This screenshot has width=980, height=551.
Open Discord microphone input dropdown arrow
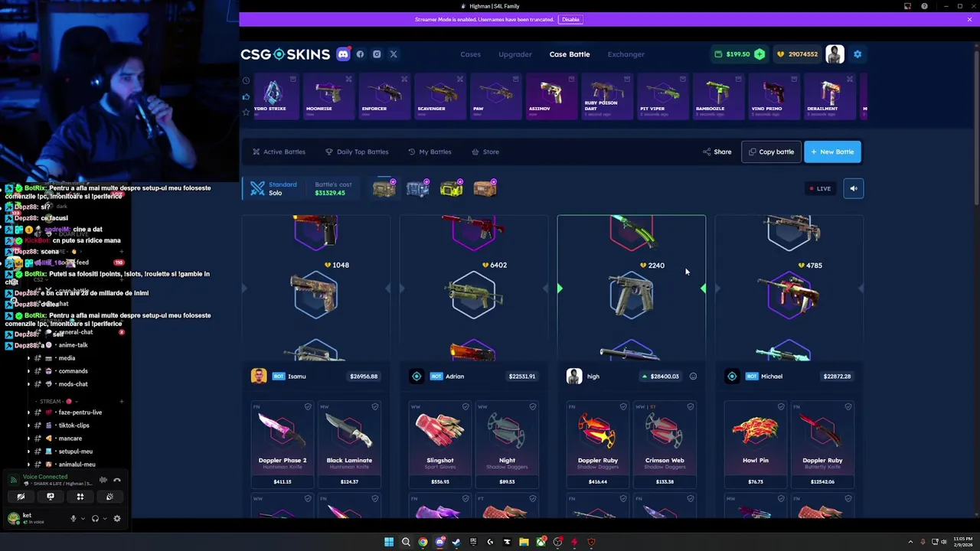pyautogui.click(x=82, y=519)
